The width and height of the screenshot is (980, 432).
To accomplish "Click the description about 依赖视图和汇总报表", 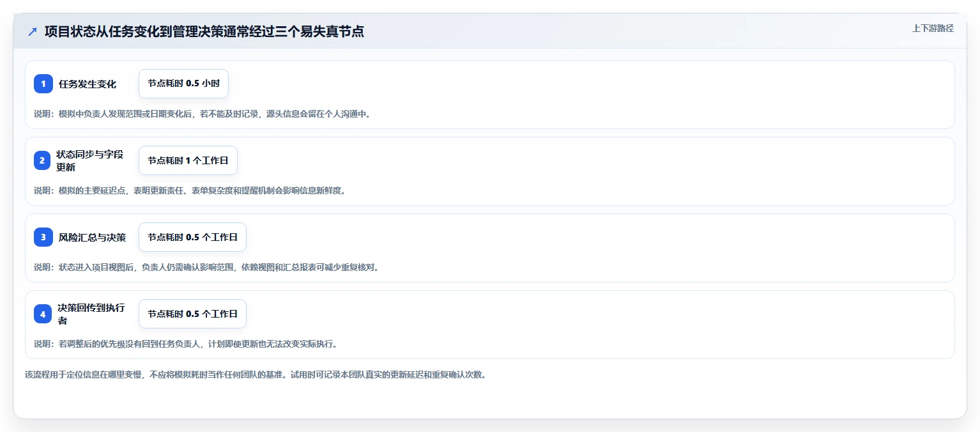I will pyautogui.click(x=206, y=267).
